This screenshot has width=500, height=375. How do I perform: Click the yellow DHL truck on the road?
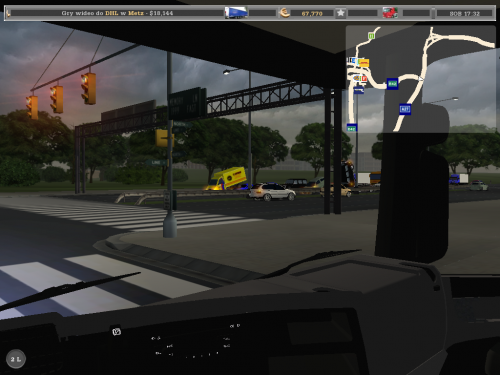(228, 178)
